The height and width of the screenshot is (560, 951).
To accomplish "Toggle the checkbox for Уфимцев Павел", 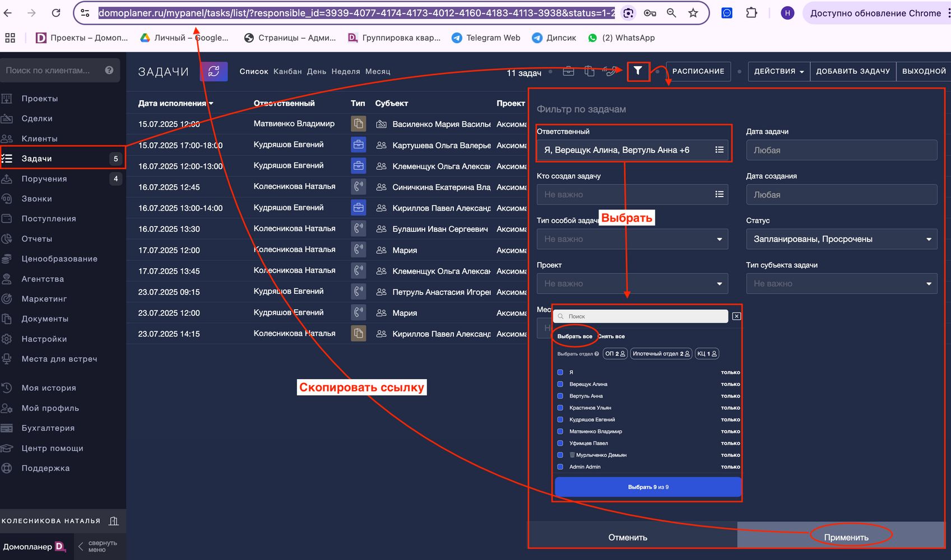I will click(560, 443).
